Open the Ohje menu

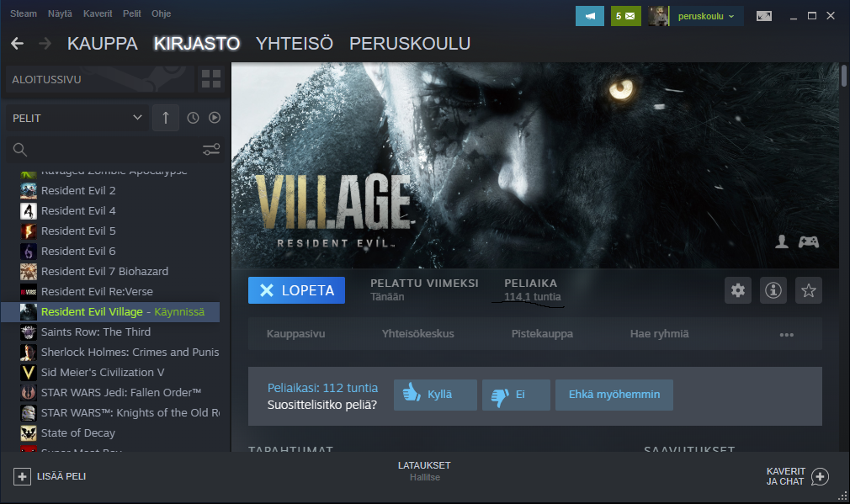point(161,13)
